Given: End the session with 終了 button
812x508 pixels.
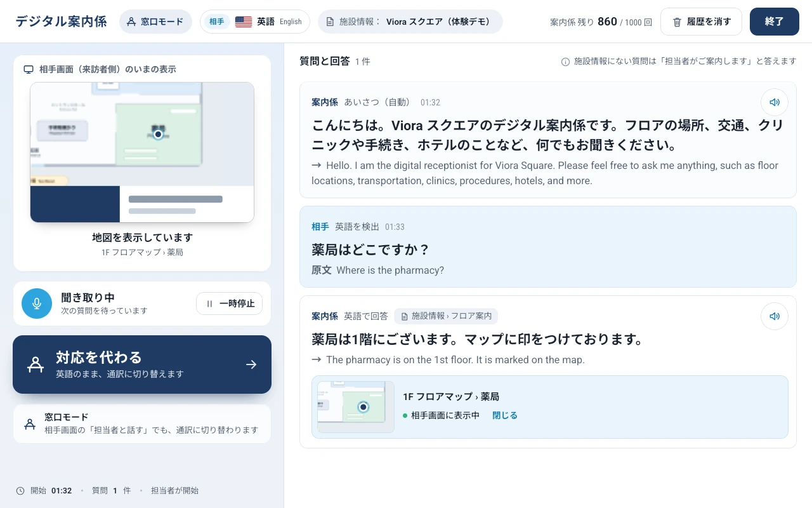Looking at the screenshot, I should point(775,22).
